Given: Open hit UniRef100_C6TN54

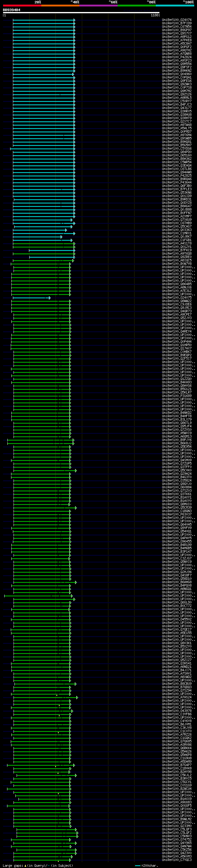Looking at the screenshot, I should coord(177,26).
